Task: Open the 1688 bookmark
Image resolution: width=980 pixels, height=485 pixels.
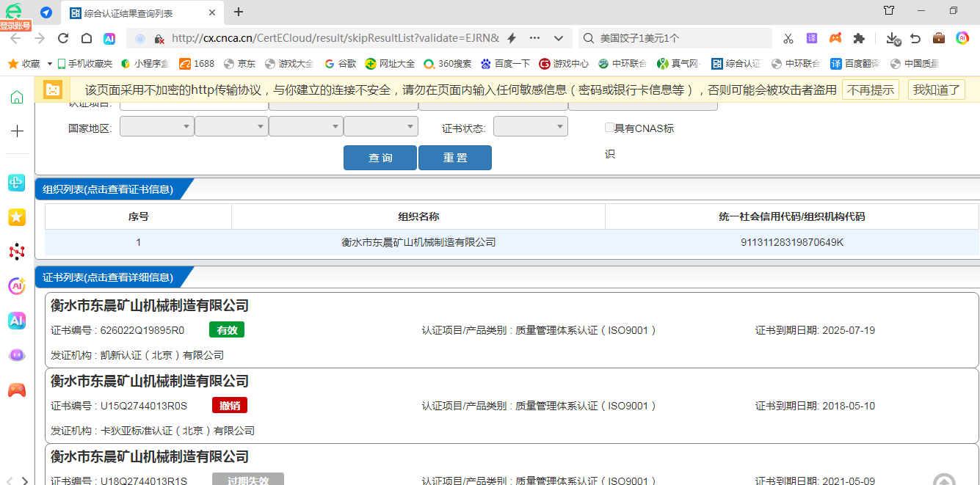Action: pos(197,64)
